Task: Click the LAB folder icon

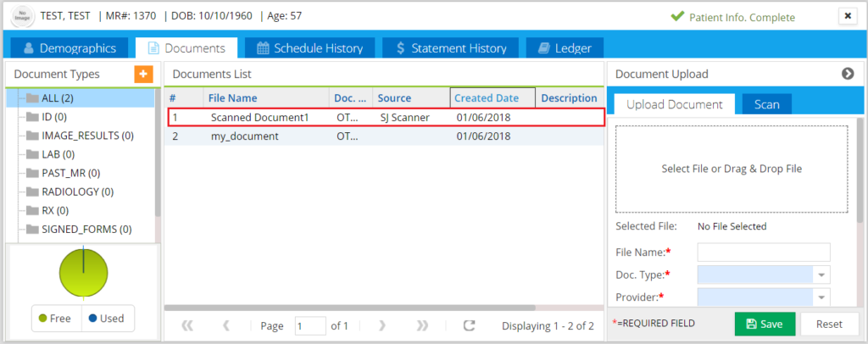Action: point(32,154)
